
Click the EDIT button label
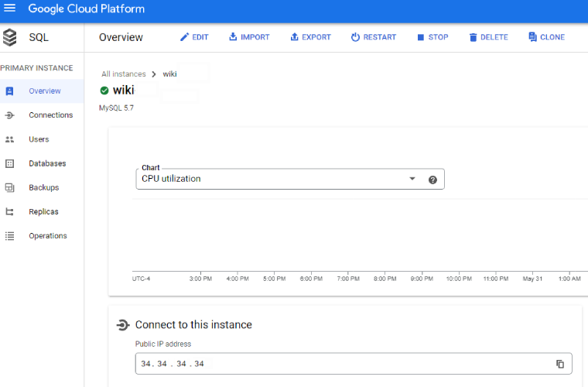click(x=200, y=37)
